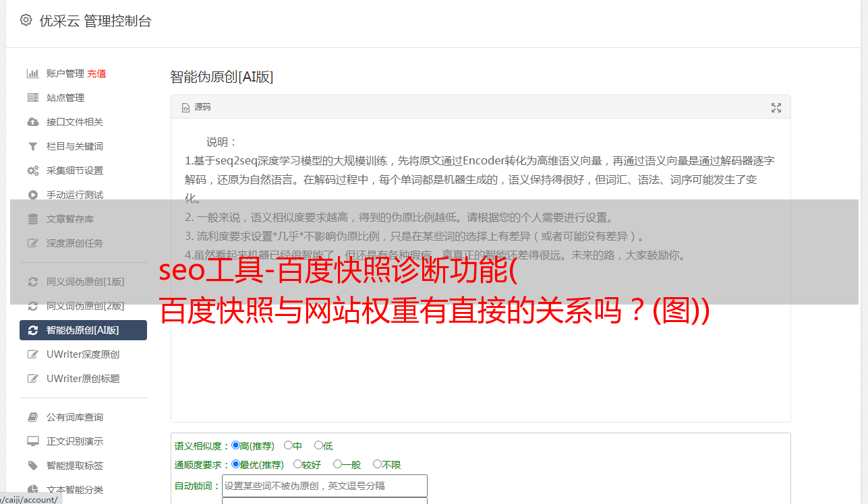Click the gear icon beside 优采云 管理控制台
The image size is (868, 504).
pyautogui.click(x=26, y=20)
